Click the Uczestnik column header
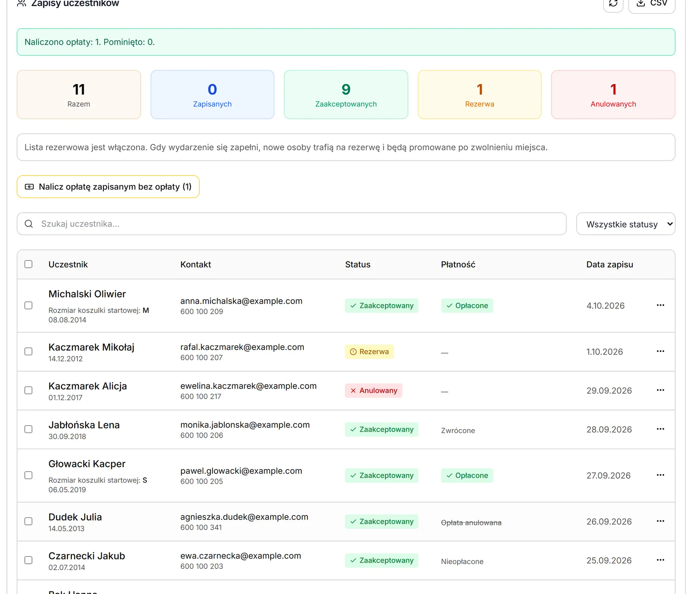This screenshot has width=700, height=594. coord(68,264)
